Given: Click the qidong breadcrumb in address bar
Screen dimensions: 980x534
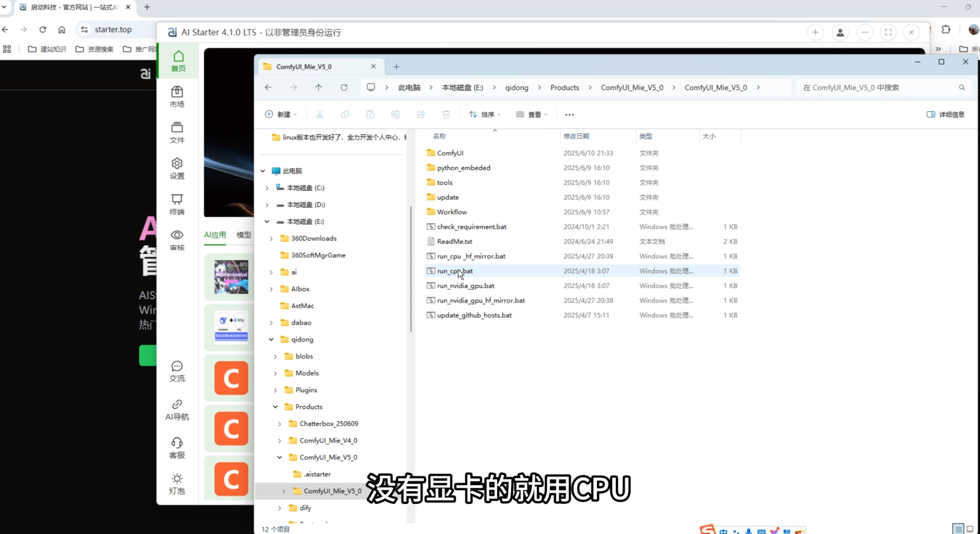Looking at the screenshot, I should [517, 87].
